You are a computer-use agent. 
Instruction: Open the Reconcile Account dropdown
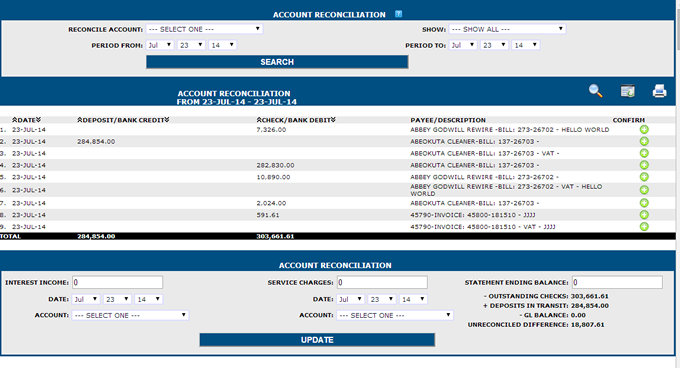coord(204,29)
